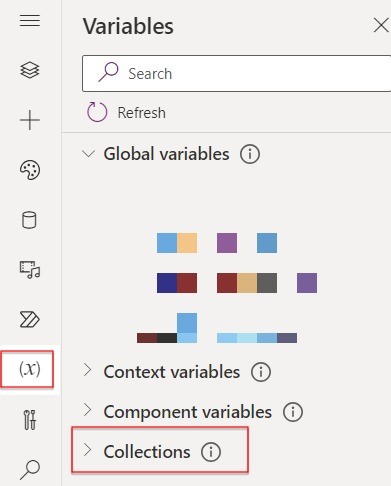The width and height of the screenshot is (391, 486).
Task: Show info for Collections
Action: click(211, 452)
